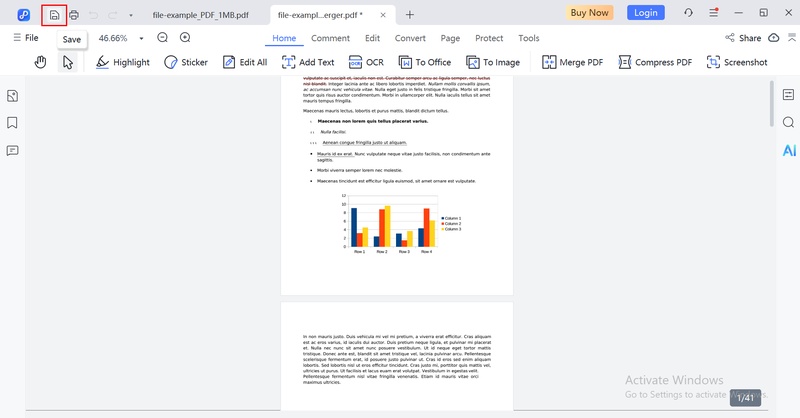The height and width of the screenshot is (418, 800).
Task: Open the quick access dropdown arrow
Action: click(131, 15)
